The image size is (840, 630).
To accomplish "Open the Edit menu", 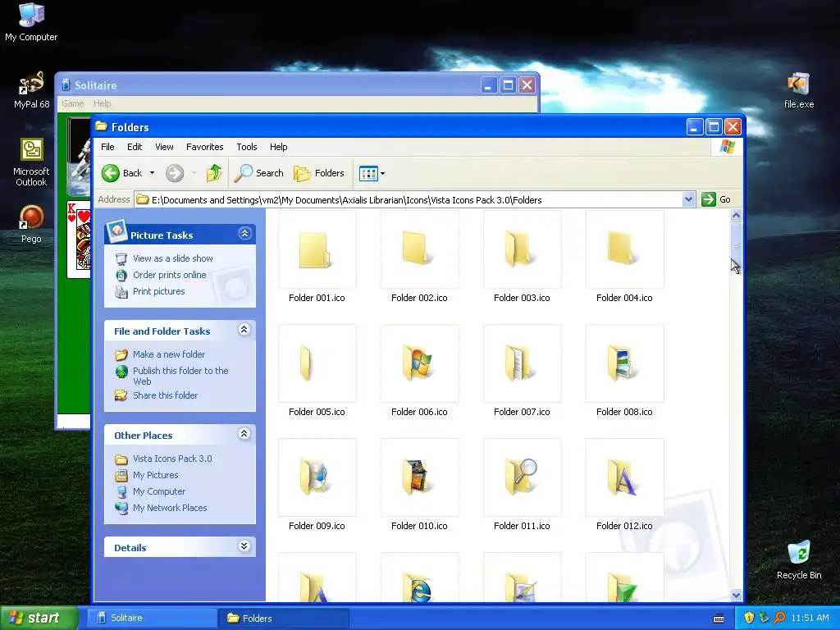I will (x=135, y=147).
